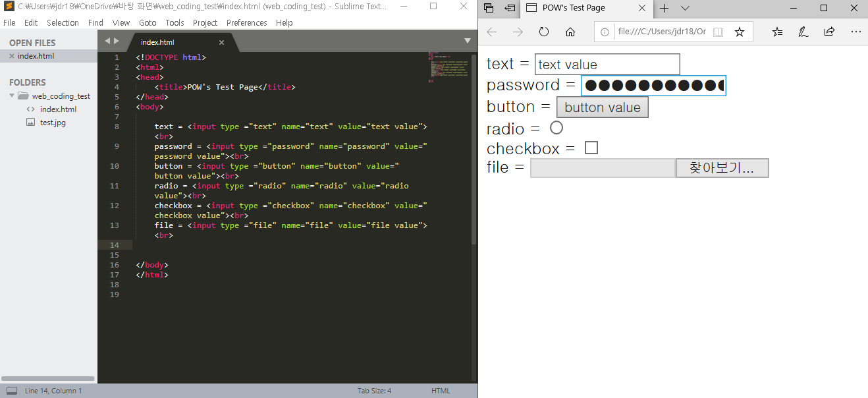Click the image icon beside test.jpg
The height and width of the screenshot is (398, 868).
30,123
